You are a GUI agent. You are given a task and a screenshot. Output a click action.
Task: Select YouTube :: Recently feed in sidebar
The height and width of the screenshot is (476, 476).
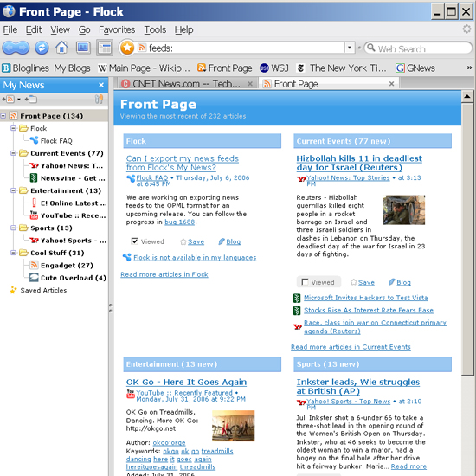(x=68, y=215)
